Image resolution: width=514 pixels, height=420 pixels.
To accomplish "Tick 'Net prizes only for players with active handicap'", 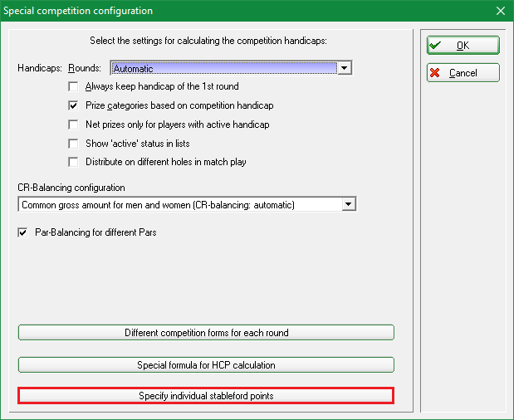I will coord(74,125).
